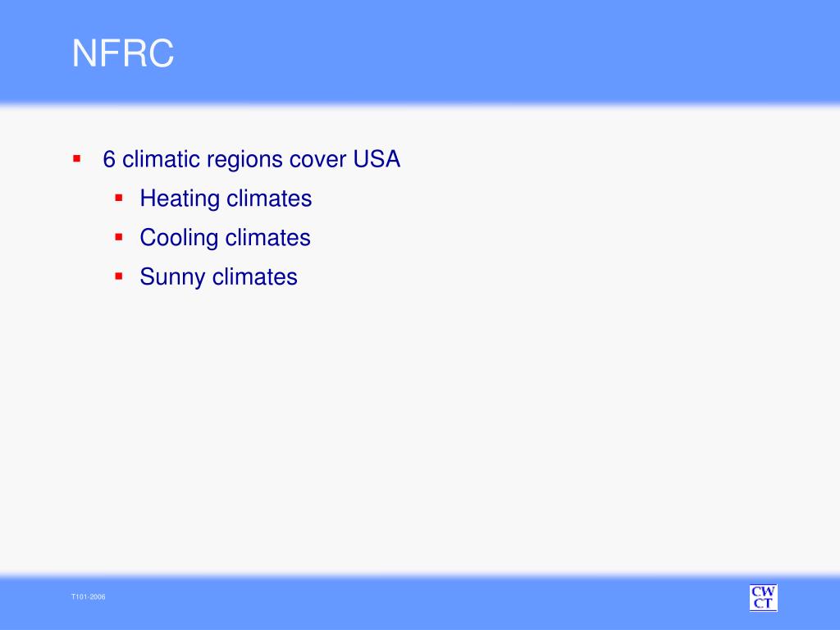Click the word Heating

pos(180,199)
